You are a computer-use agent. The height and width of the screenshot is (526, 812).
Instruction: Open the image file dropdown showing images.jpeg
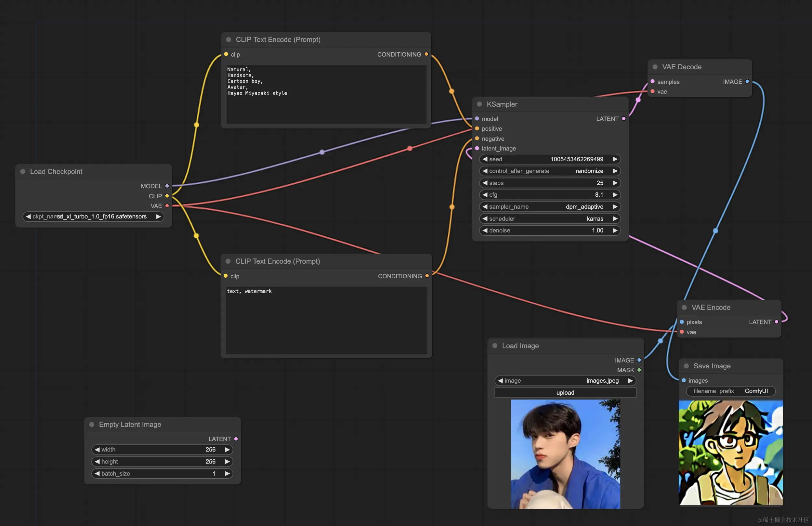[x=565, y=381]
